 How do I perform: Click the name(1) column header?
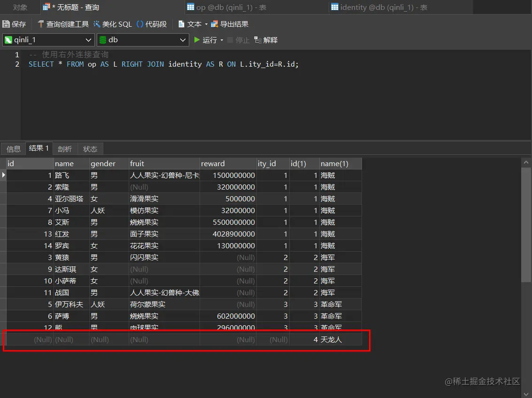click(x=340, y=163)
